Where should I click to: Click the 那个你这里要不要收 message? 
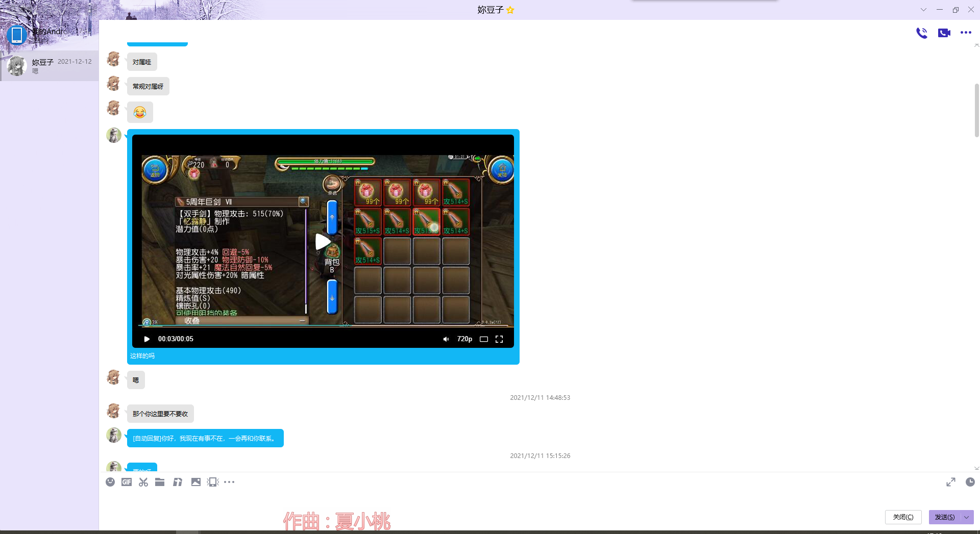click(x=160, y=414)
